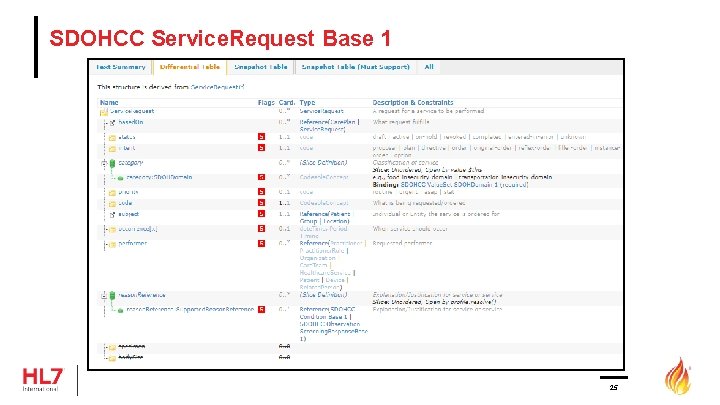Select the subject element name
The width and height of the screenshot is (720, 405).
[x=129, y=214]
